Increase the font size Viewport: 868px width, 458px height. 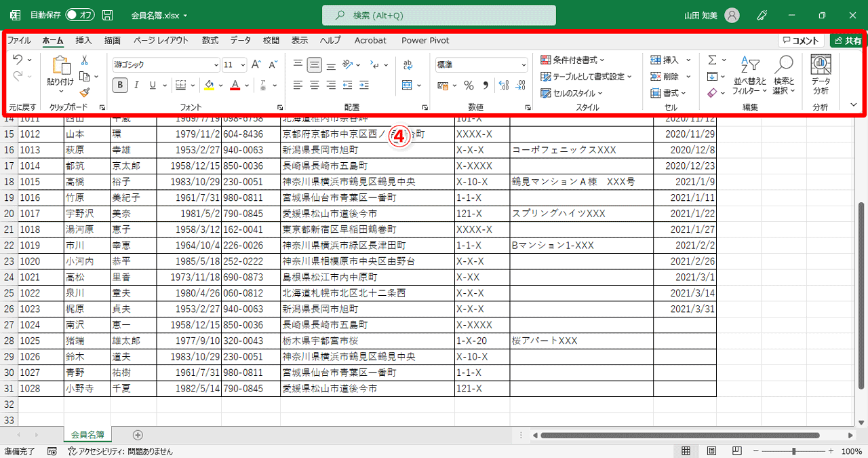pyautogui.click(x=256, y=63)
